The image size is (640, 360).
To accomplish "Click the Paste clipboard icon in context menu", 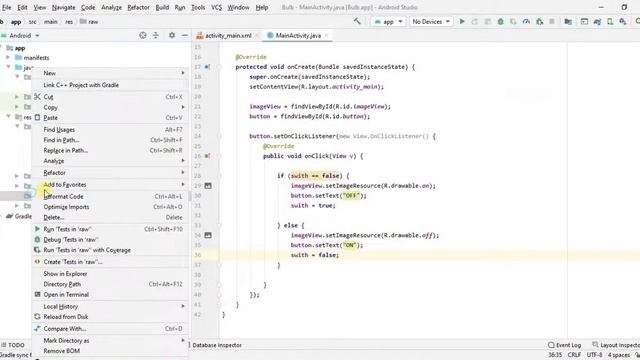I will coord(37,118).
